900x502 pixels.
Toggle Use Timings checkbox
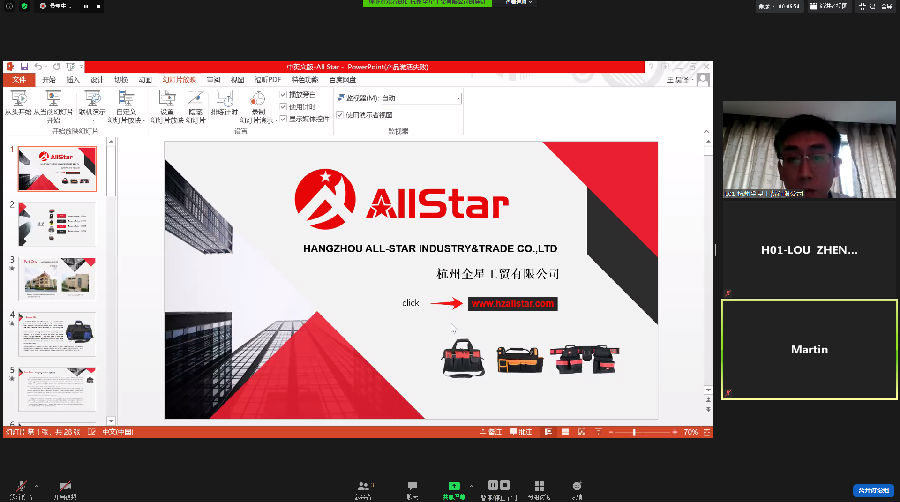pos(283,107)
